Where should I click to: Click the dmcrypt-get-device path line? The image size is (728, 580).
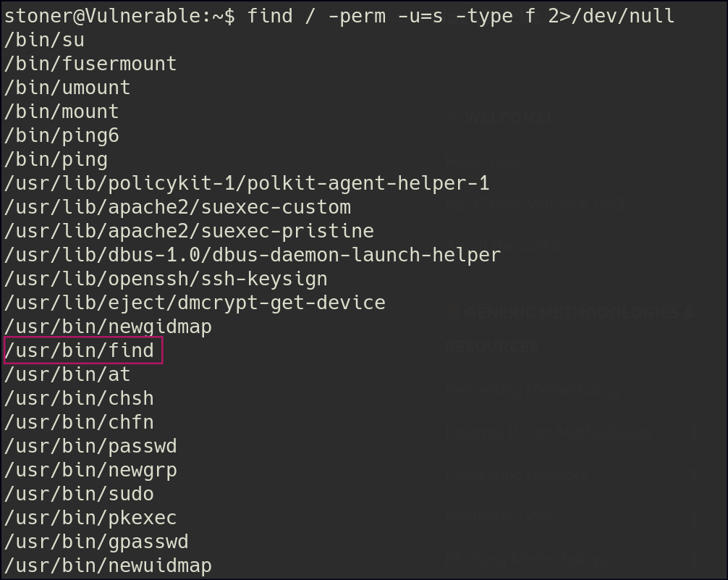(x=194, y=303)
